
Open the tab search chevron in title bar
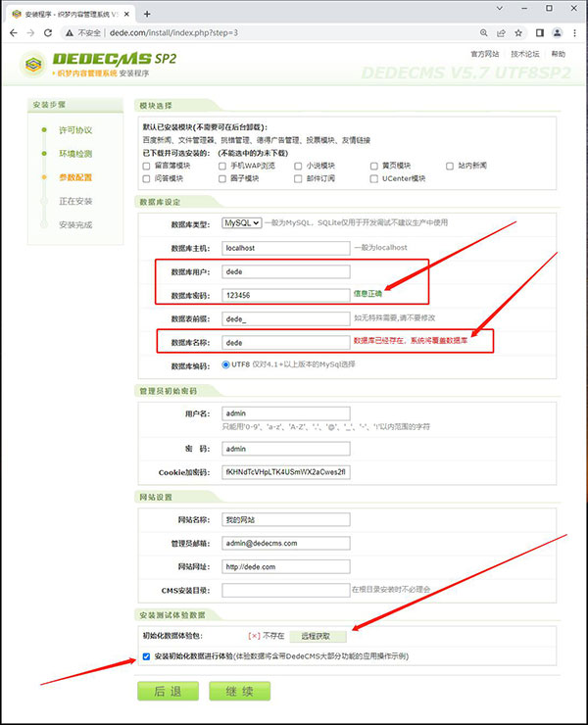click(x=500, y=8)
